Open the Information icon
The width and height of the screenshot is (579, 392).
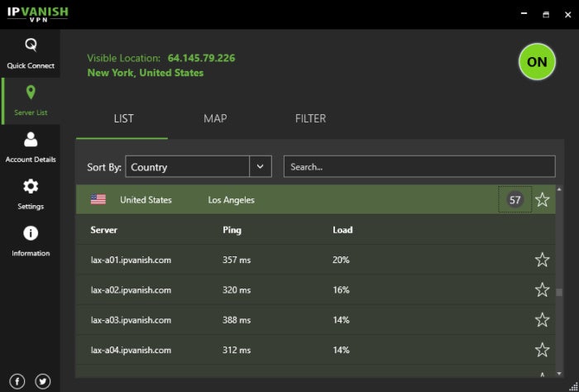tap(31, 233)
